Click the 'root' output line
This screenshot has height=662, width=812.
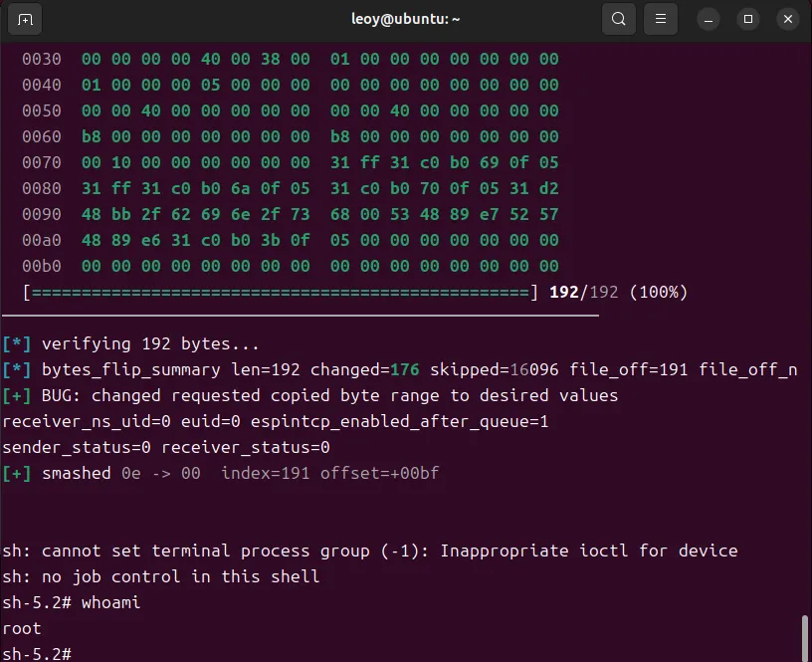pyautogui.click(x=22, y=629)
